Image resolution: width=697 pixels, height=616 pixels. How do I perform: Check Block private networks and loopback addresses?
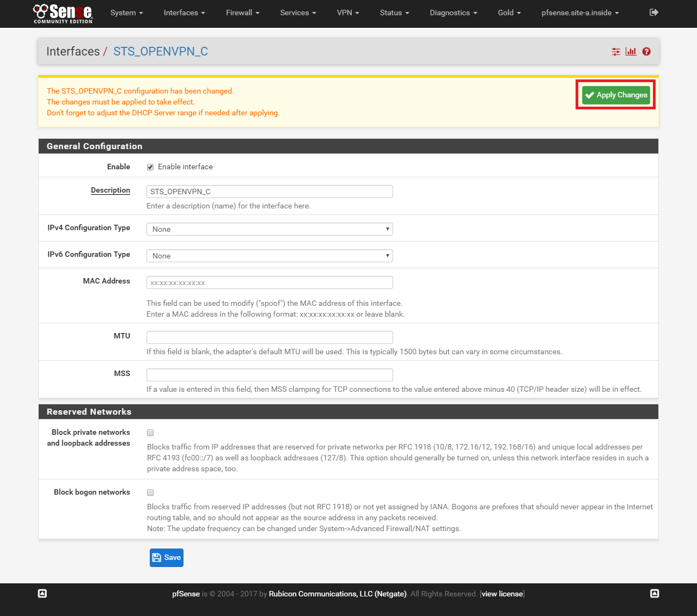[150, 433]
